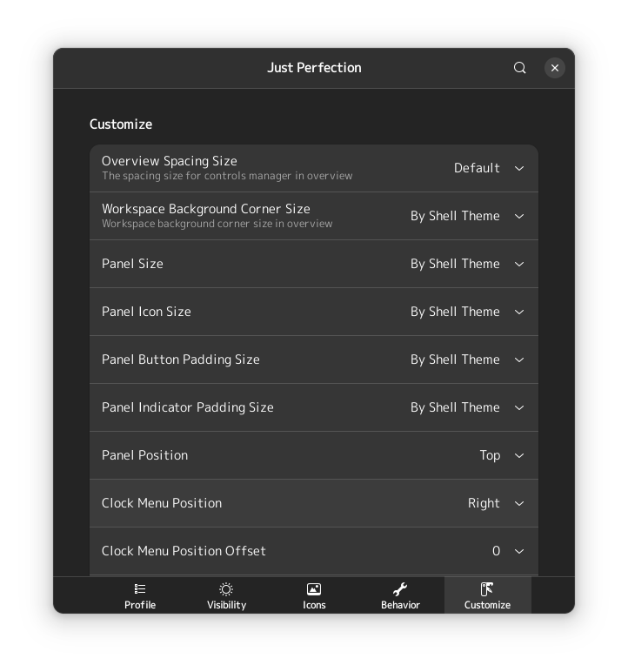The image size is (628, 672).
Task: Click the Profile list icon
Action: [140, 589]
